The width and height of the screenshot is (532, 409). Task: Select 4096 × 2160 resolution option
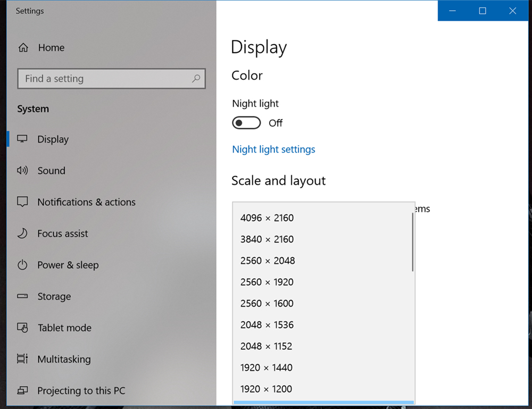tap(267, 218)
